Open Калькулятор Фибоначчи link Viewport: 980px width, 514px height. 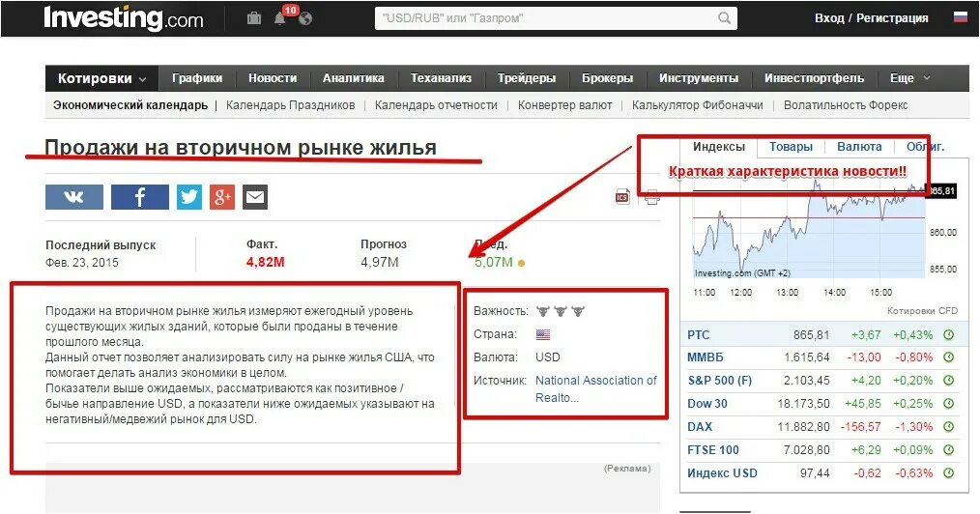(698, 105)
